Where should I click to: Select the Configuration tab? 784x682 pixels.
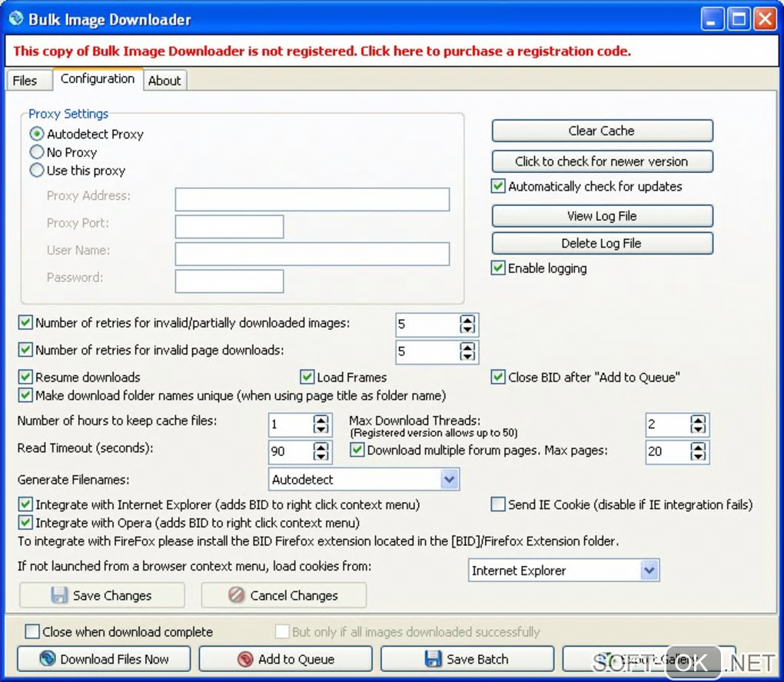98,79
